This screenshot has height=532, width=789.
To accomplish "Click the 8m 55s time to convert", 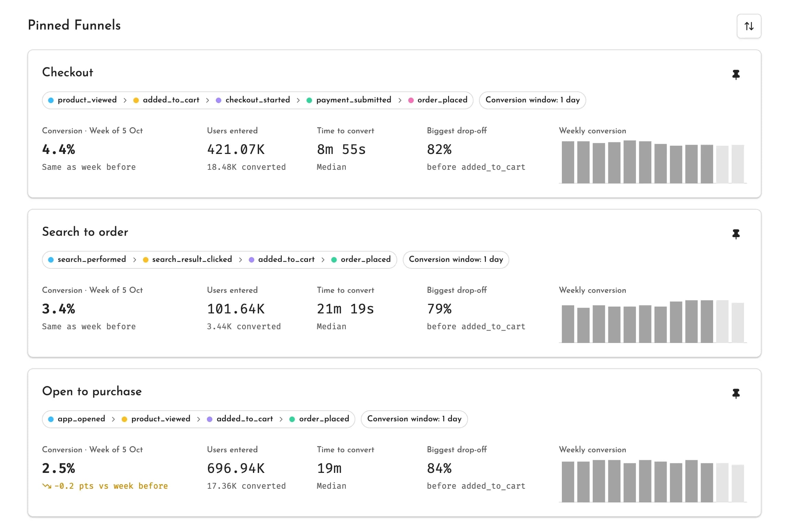I will [341, 149].
